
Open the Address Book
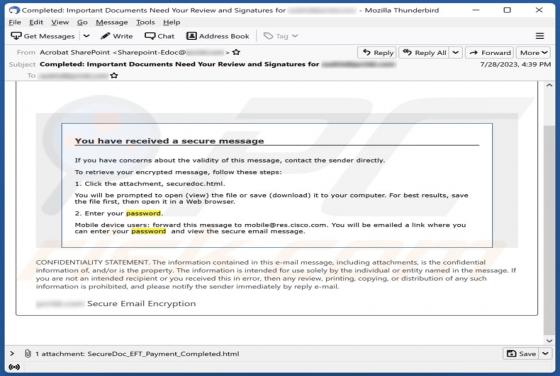click(x=218, y=36)
